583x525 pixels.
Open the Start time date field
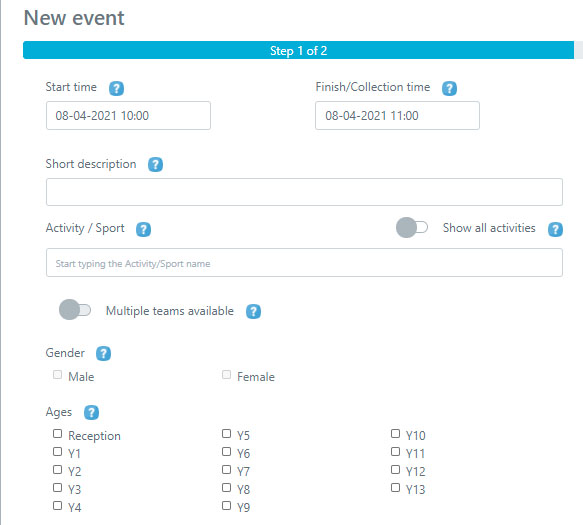tap(128, 116)
